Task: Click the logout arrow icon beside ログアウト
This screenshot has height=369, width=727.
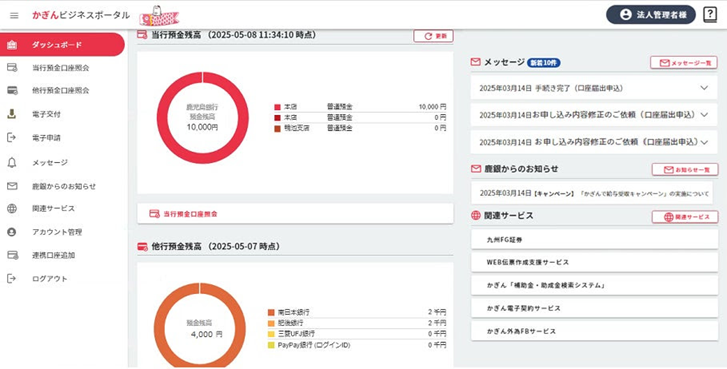Action: click(x=12, y=279)
